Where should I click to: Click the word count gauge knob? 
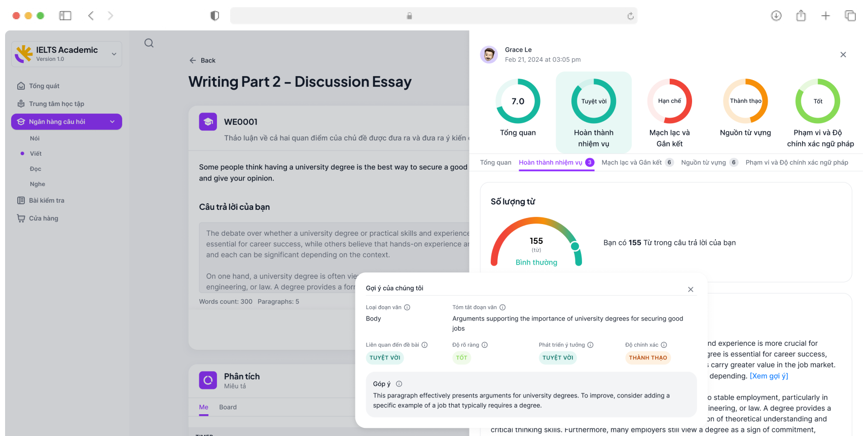574,246
